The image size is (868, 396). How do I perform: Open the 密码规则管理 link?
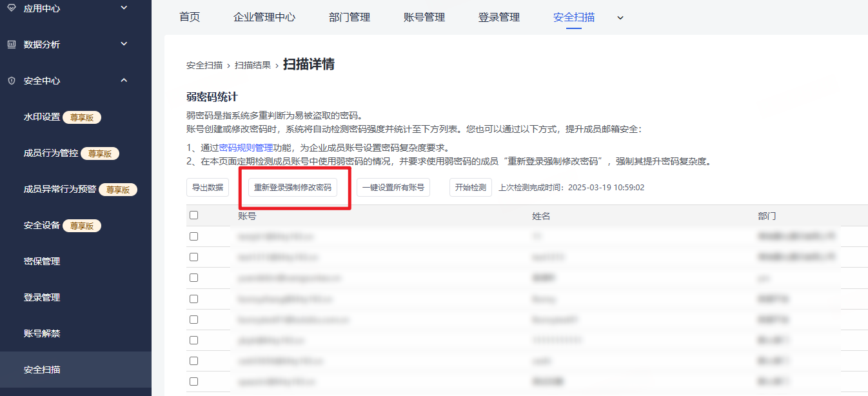click(x=246, y=148)
